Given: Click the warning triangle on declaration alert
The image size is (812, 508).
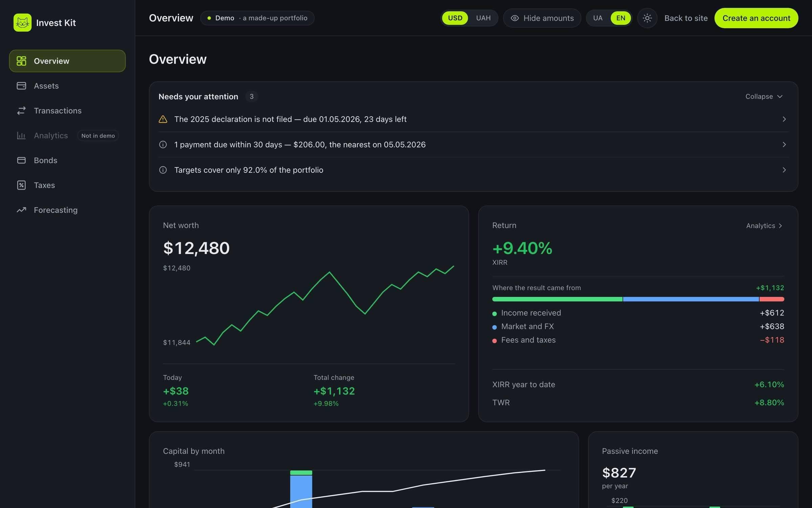Looking at the screenshot, I should click(x=163, y=119).
